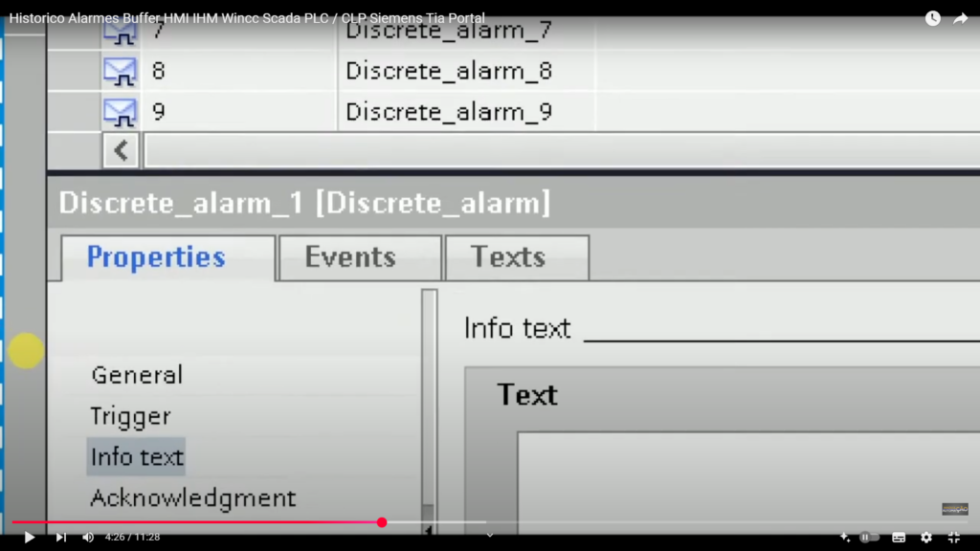Play the video

[x=29, y=538]
